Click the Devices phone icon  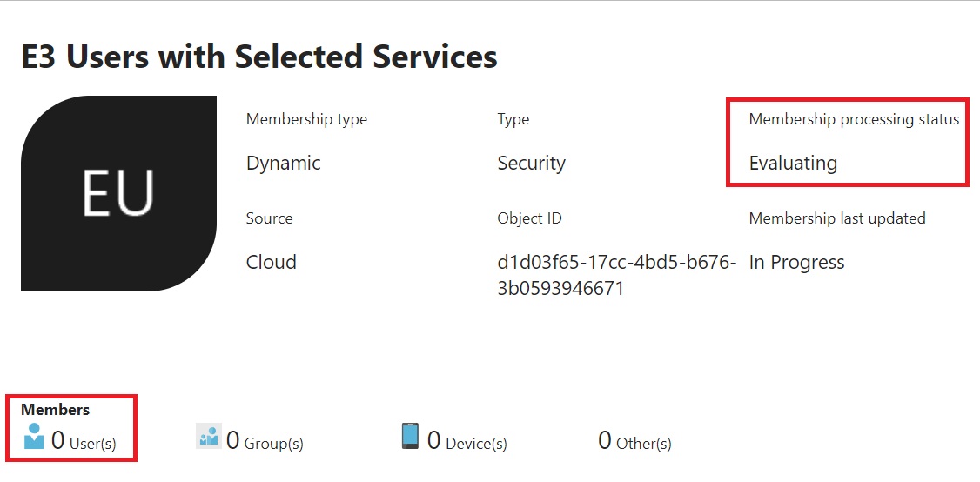pos(410,436)
